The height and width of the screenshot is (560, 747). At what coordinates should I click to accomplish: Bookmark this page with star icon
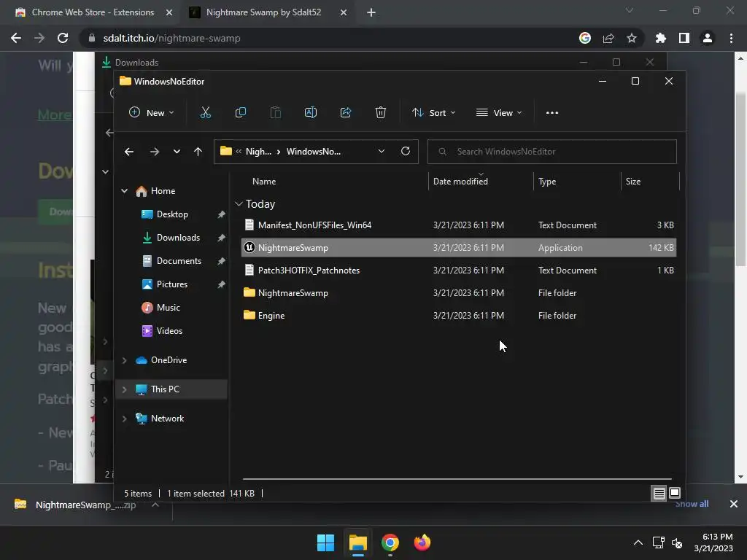[632, 38]
